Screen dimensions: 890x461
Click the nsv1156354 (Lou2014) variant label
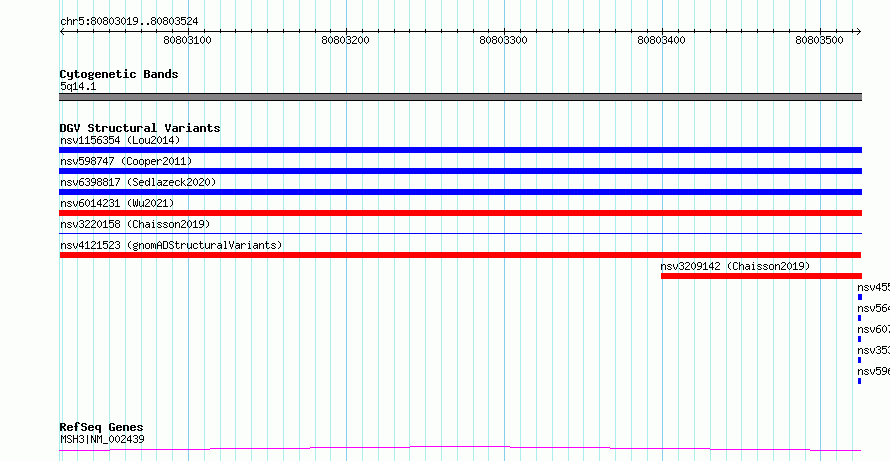pos(120,140)
